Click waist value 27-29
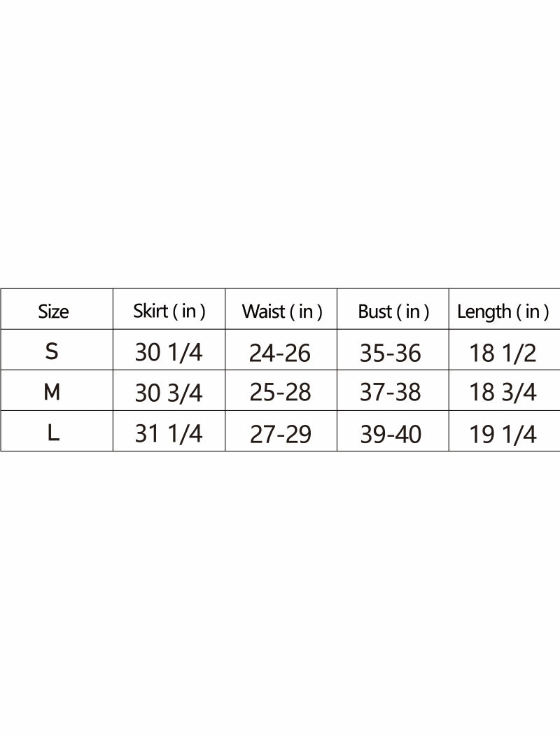Viewport: 560px width, 735px height. click(280, 434)
